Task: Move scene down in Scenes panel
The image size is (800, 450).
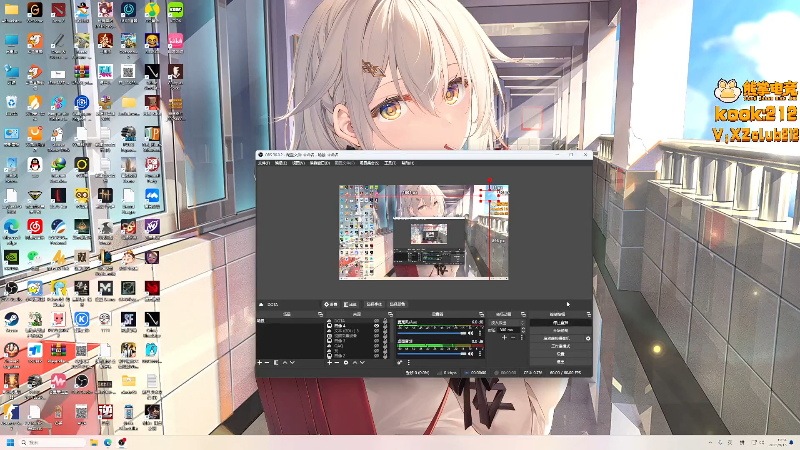Action: (292, 363)
